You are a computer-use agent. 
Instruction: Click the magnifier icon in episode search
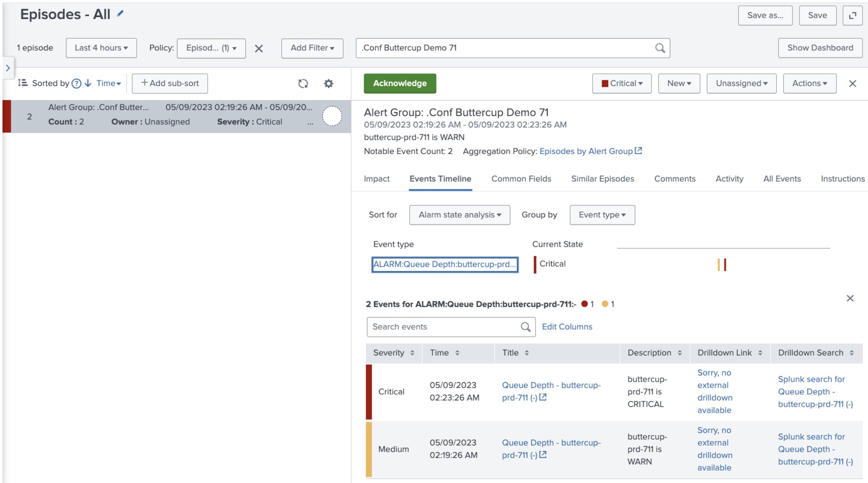[660, 48]
